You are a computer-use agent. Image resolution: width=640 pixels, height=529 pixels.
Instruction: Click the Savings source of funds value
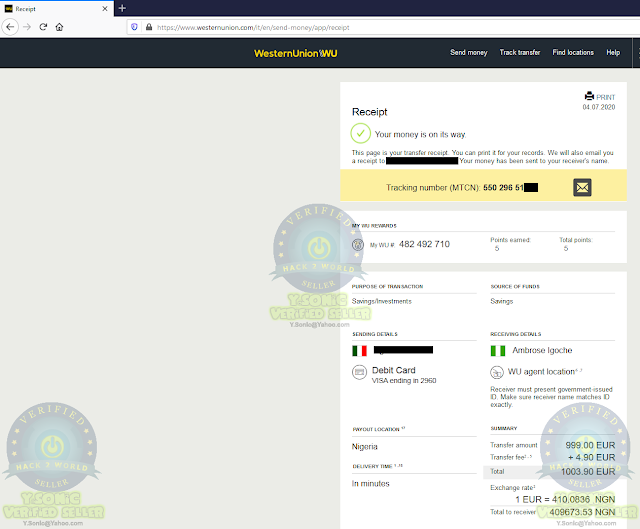pyautogui.click(x=502, y=301)
